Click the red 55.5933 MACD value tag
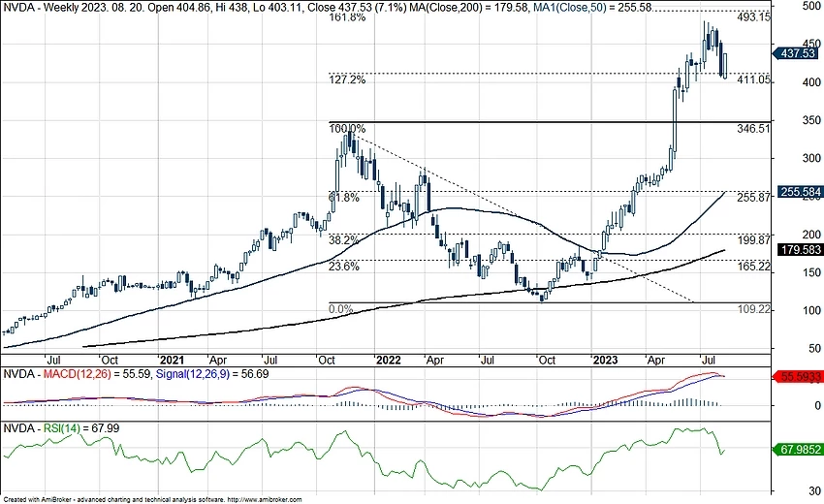824x504 pixels. [x=799, y=376]
